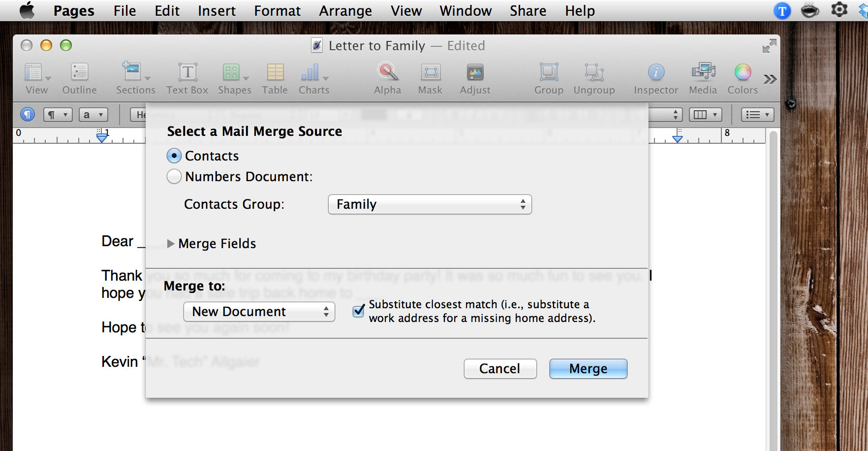Viewport: 868px width, 451px height.
Task: Click the Mask toolbar button
Action: point(430,78)
